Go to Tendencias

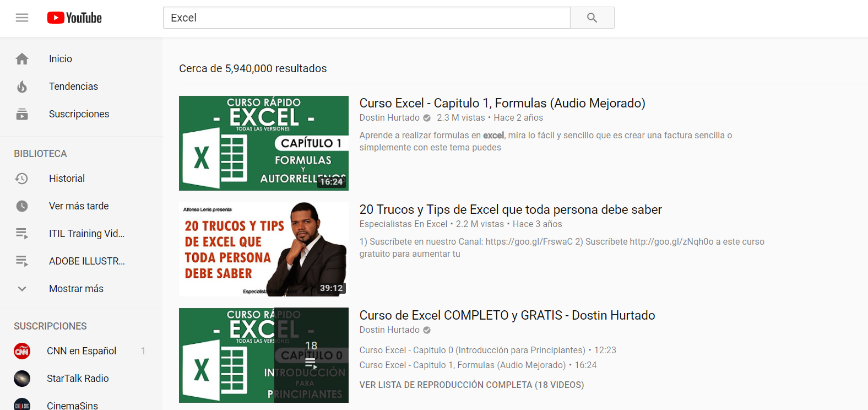[x=73, y=87]
